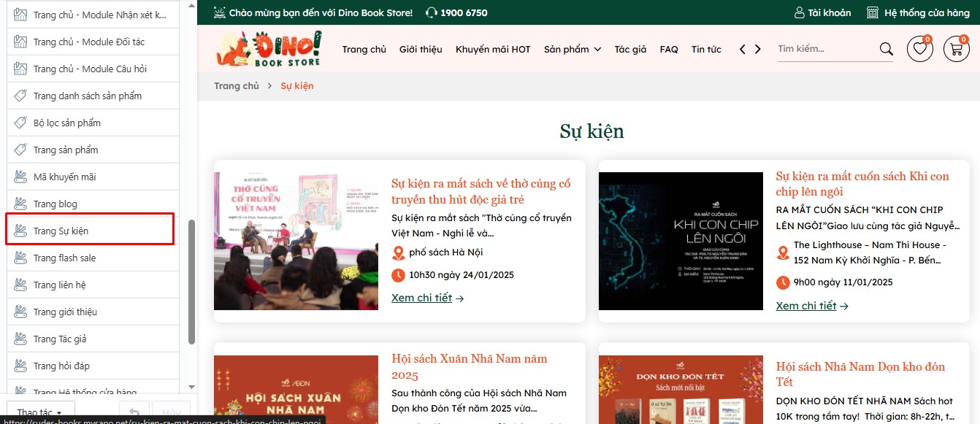980x424 pixels.
Task: Click the Dino Book Store logo
Action: [269, 50]
